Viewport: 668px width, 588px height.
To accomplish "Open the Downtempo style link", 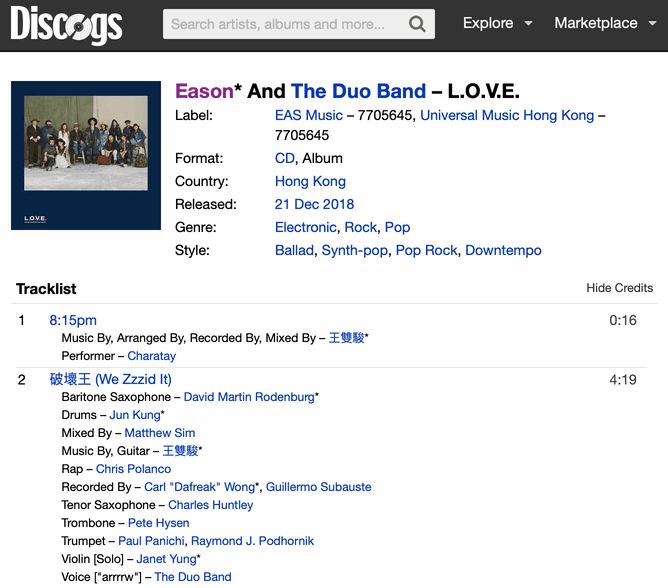I will (x=503, y=250).
